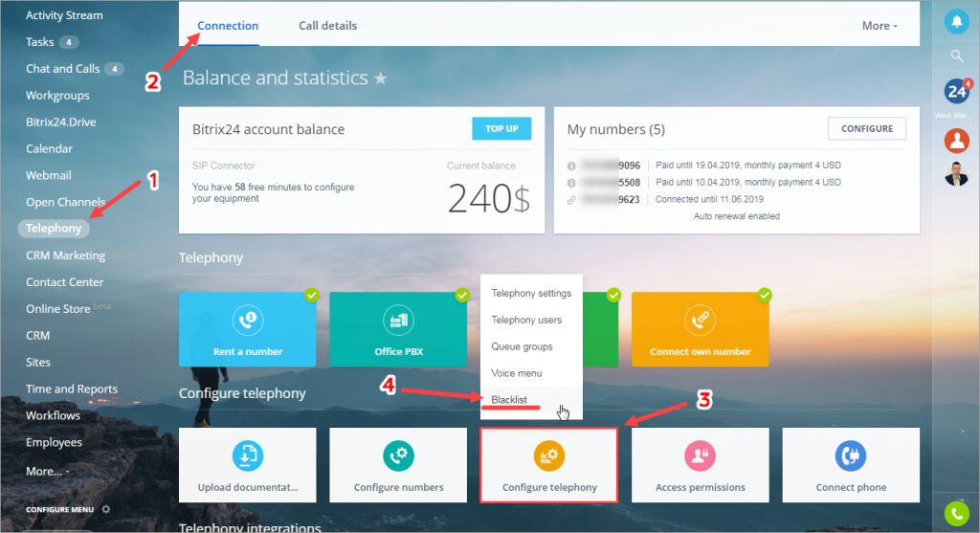
Task: Open CRM in the sidebar
Action: [x=37, y=336]
